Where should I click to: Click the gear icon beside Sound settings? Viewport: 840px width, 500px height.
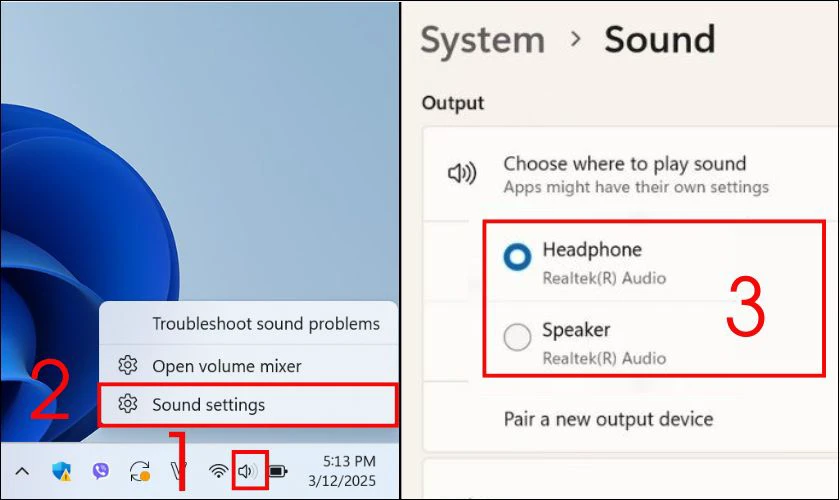128,404
